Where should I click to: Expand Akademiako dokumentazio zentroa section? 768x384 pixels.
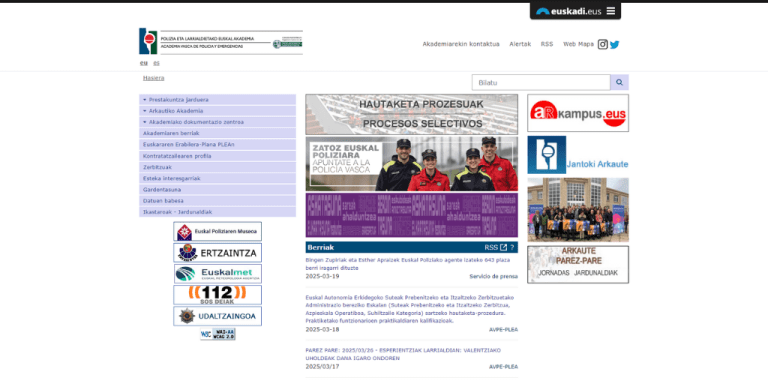pos(217,122)
